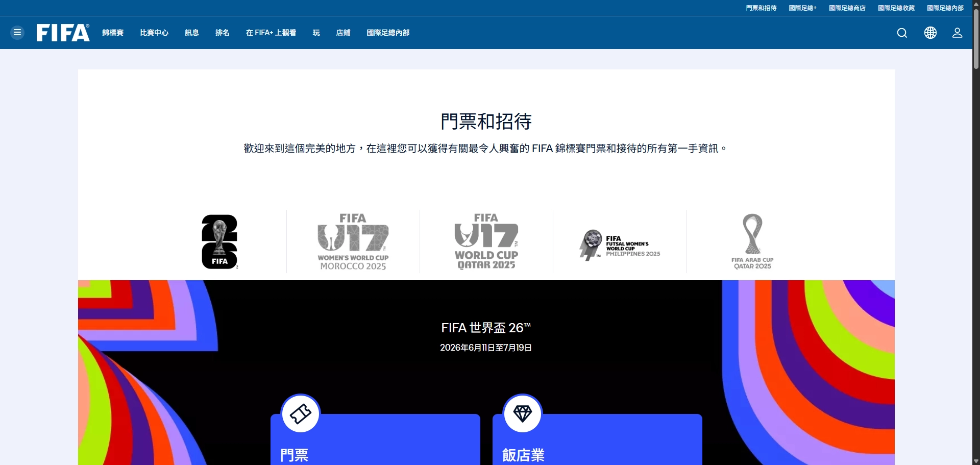Open the 比賽中心 menu item
Screen dimensions: 980x465
coord(154,33)
